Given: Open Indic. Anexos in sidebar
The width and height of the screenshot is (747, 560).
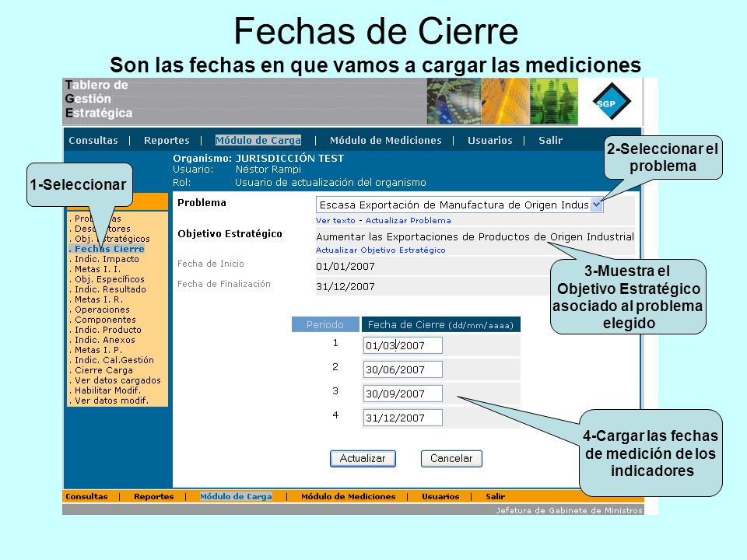Looking at the screenshot, I should pyautogui.click(x=105, y=340).
